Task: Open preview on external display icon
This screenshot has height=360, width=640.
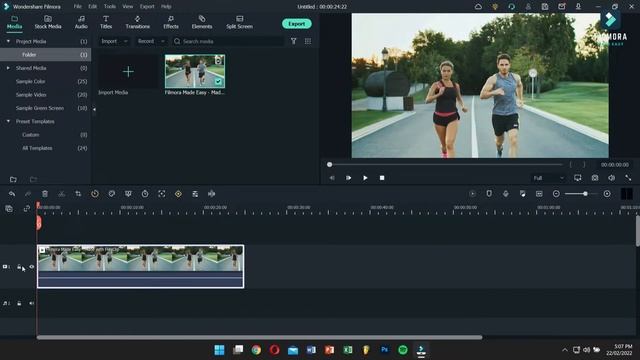Action: [578, 178]
